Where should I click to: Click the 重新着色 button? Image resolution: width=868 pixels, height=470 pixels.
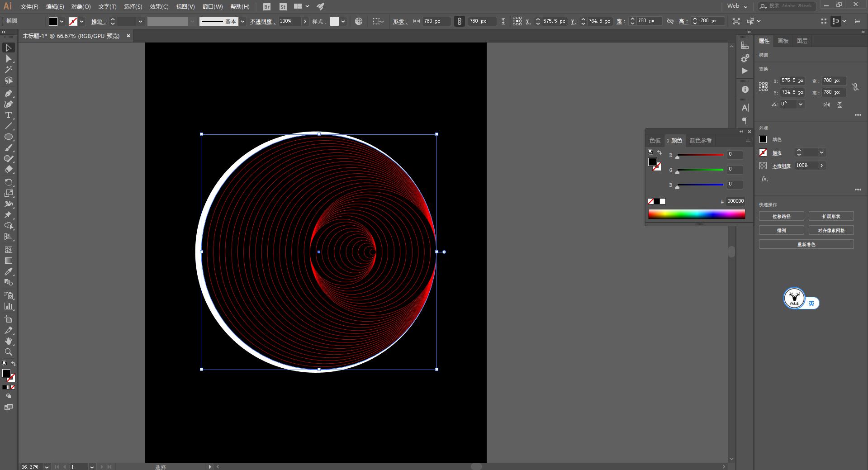tap(806, 244)
